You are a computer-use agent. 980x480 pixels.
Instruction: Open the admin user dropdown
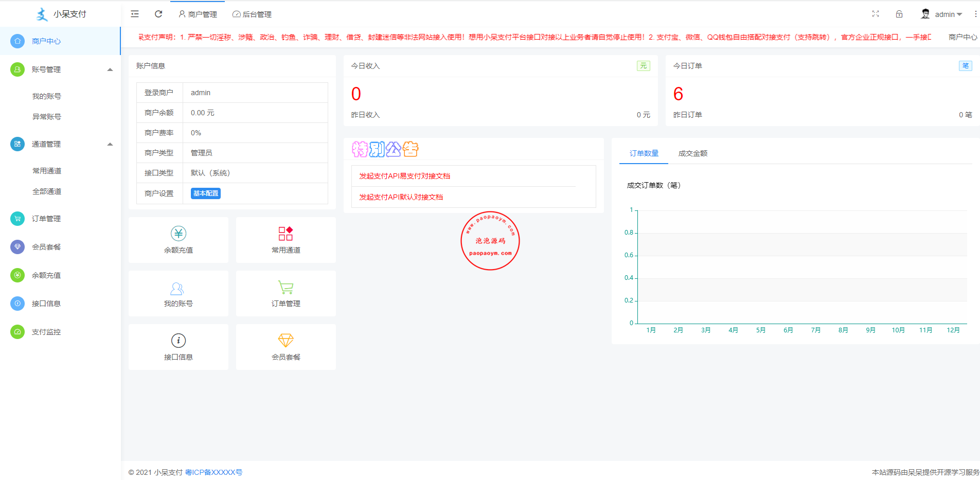941,14
